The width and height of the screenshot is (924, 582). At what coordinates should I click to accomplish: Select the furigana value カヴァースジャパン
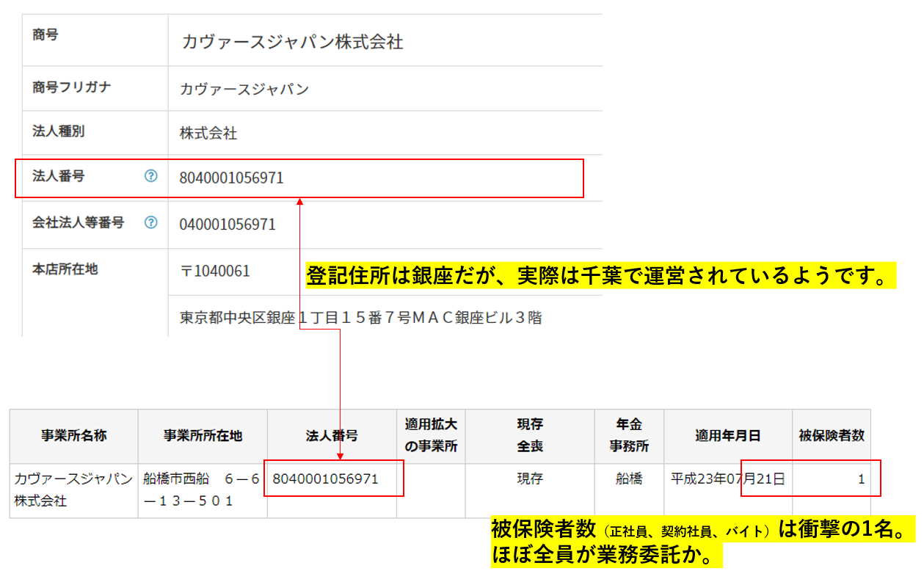click(x=244, y=90)
